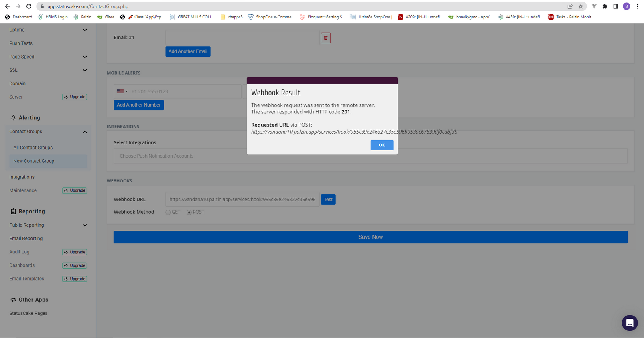This screenshot has height=338, width=644.
Task: Click the Save Now button
Action: 370,237
